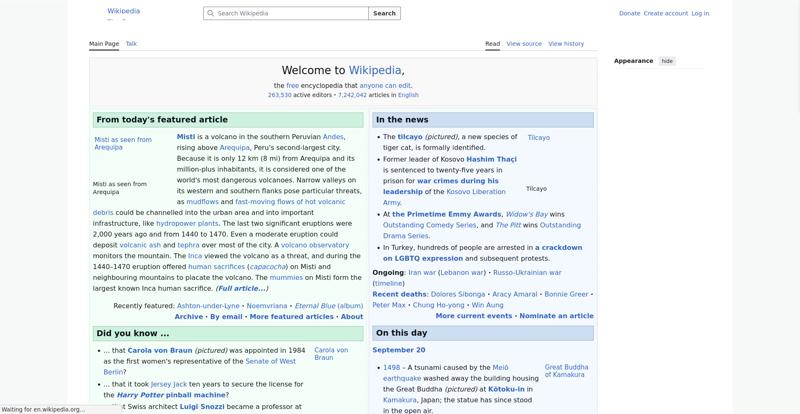The width and height of the screenshot is (800, 414).
Task: Open the featured article Archive link
Action: coord(189,316)
